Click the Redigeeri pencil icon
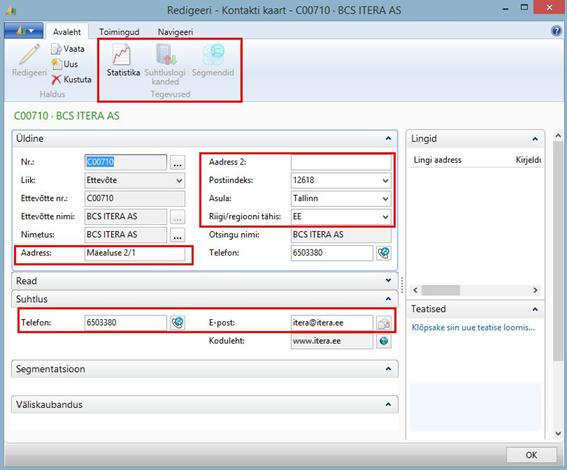 (29, 54)
